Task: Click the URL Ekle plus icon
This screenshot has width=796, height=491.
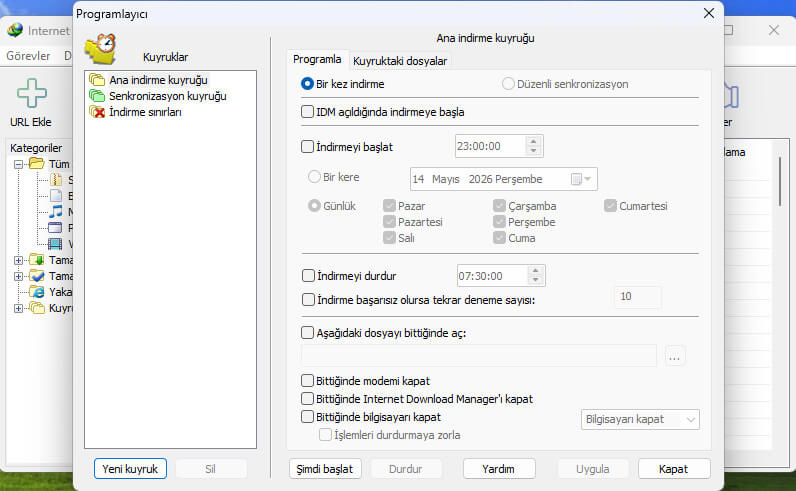Action: pos(31,93)
